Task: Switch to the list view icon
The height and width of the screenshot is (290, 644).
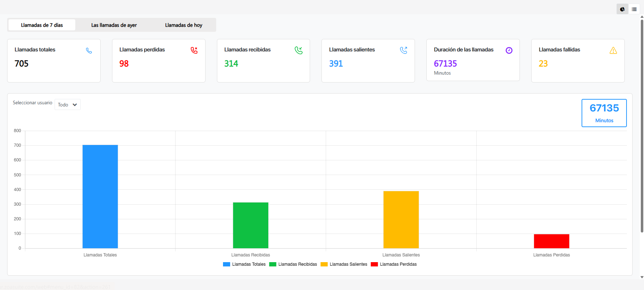Action: 634,9
